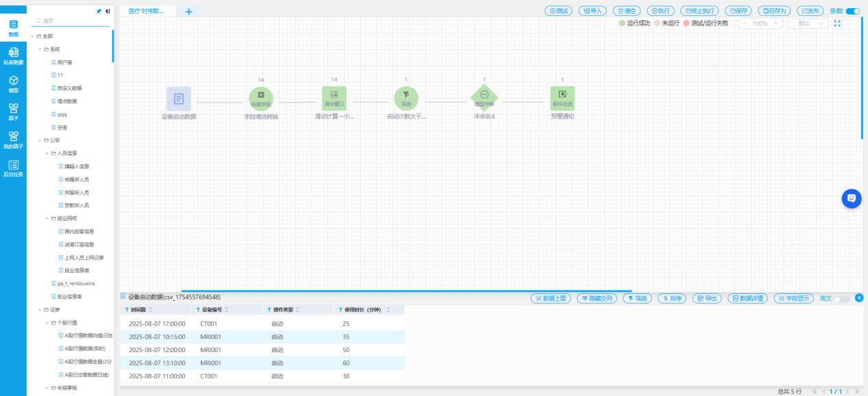Select the diamond 模型判断 node on the canvas
The height and width of the screenshot is (396, 868).
(484, 98)
